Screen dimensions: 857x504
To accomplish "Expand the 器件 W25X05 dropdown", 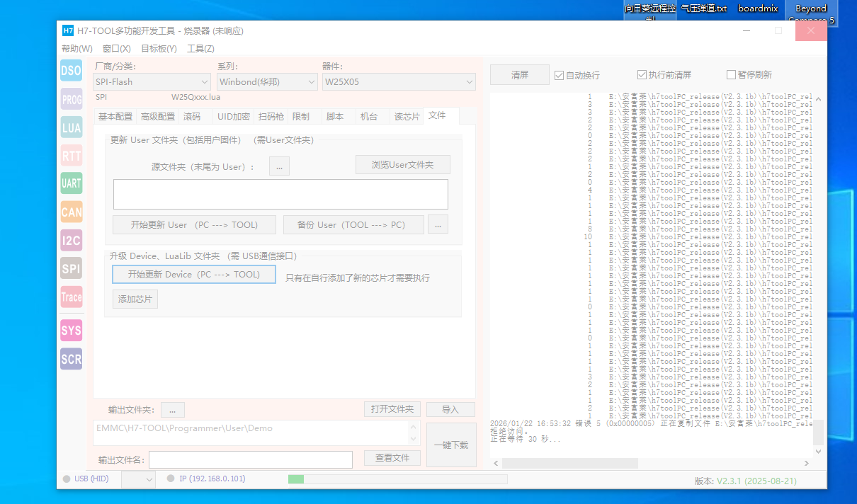I will (x=398, y=82).
